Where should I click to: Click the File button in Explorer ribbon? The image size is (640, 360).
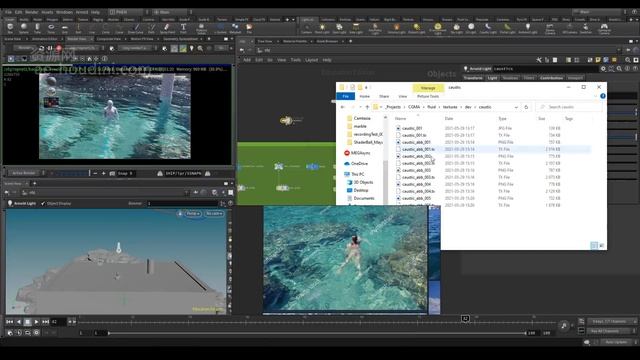(x=346, y=96)
